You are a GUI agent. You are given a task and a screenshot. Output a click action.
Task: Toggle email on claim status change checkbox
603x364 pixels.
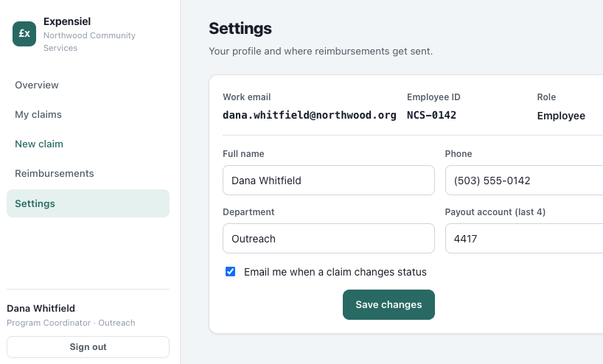(230, 272)
